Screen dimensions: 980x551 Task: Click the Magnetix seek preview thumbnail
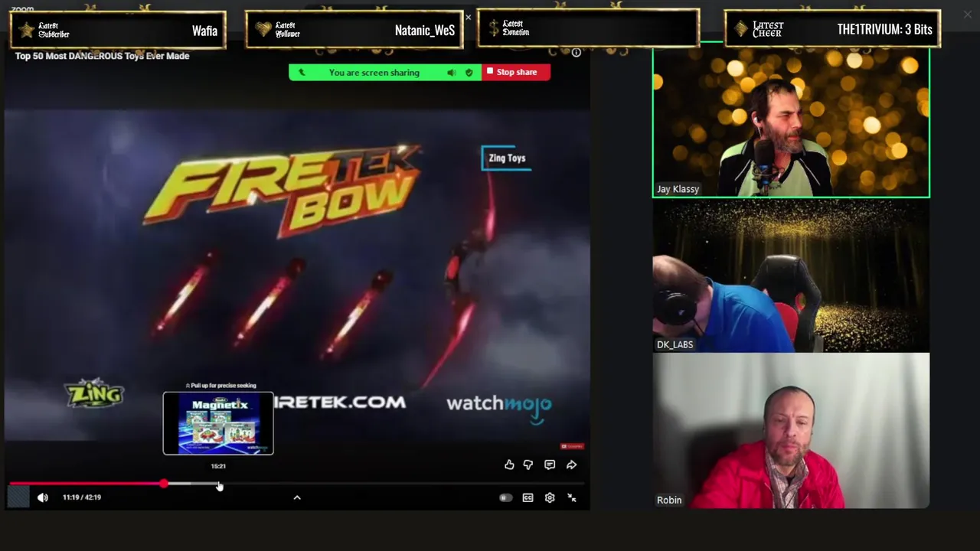pyautogui.click(x=218, y=423)
